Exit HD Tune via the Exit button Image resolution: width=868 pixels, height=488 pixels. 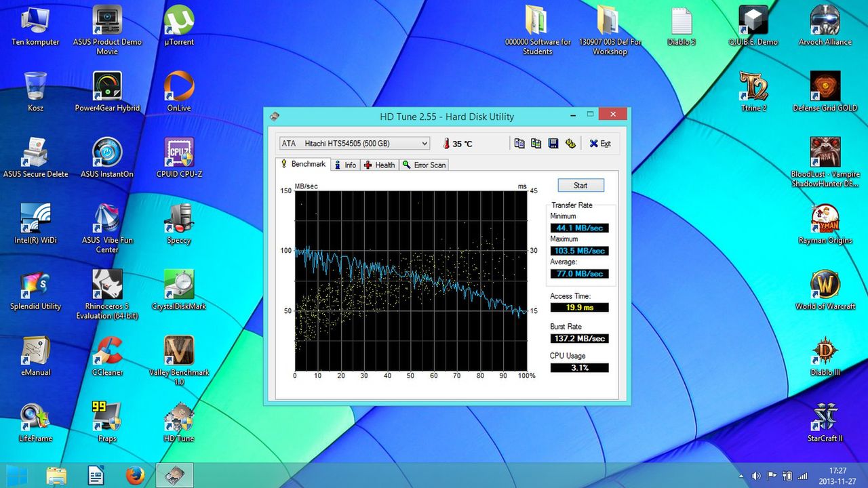click(600, 144)
